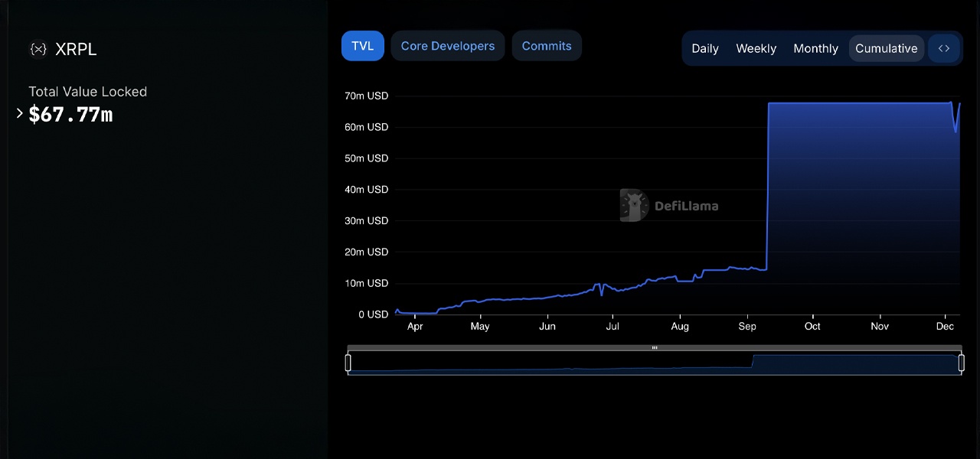Enable Daily data interval
This screenshot has height=459, width=980.
coord(704,48)
